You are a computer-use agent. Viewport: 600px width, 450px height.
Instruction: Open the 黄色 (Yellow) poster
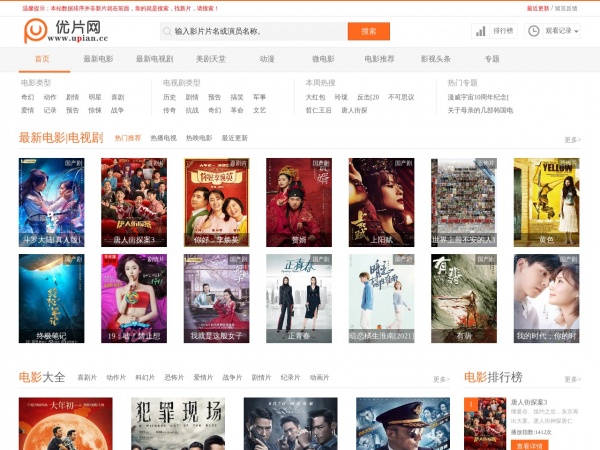546,202
